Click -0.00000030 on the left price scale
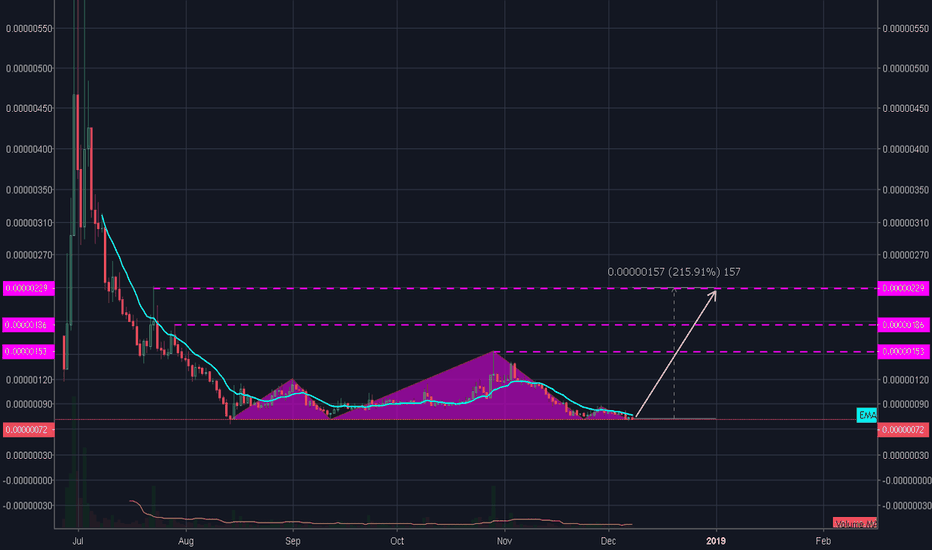Viewport: 932px width, 550px height. pos(28,506)
